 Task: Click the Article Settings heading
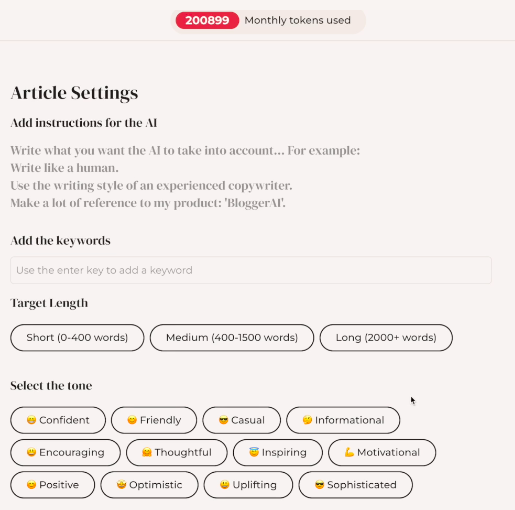click(74, 93)
